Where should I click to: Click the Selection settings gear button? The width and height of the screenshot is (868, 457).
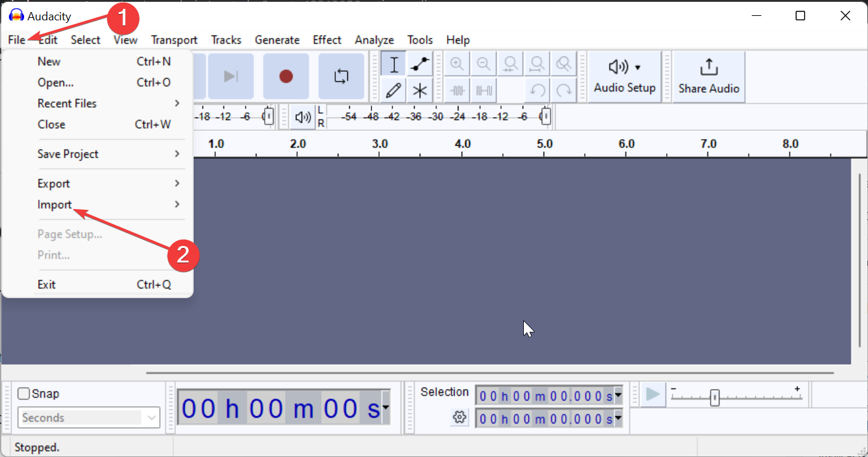coord(459,417)
